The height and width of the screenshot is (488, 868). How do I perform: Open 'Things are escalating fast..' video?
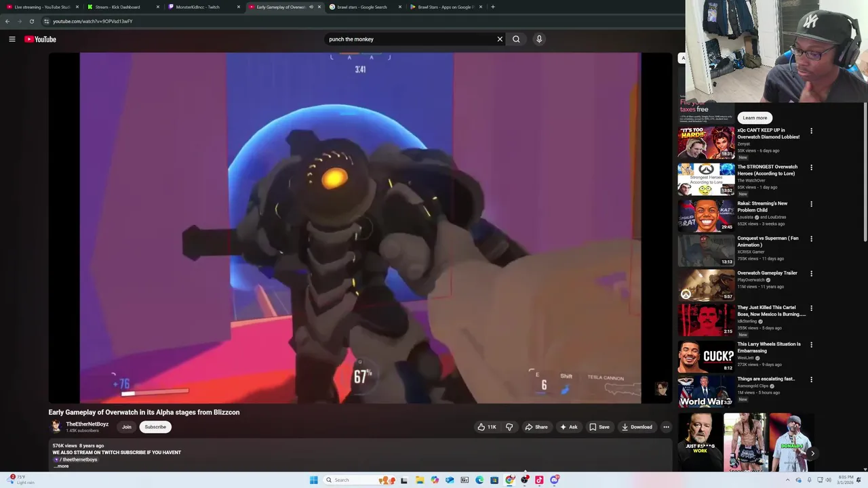click(x=706, y=391)
